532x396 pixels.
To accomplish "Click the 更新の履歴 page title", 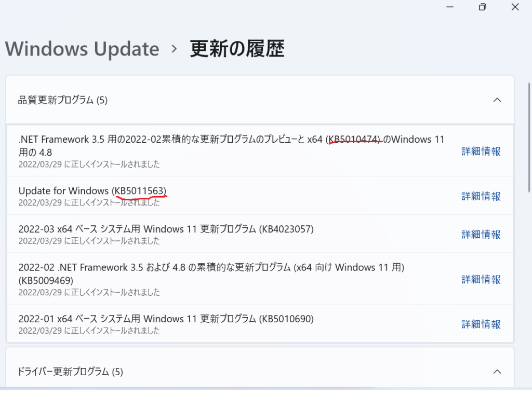I will pyautogui.click(x=237, y=49).
